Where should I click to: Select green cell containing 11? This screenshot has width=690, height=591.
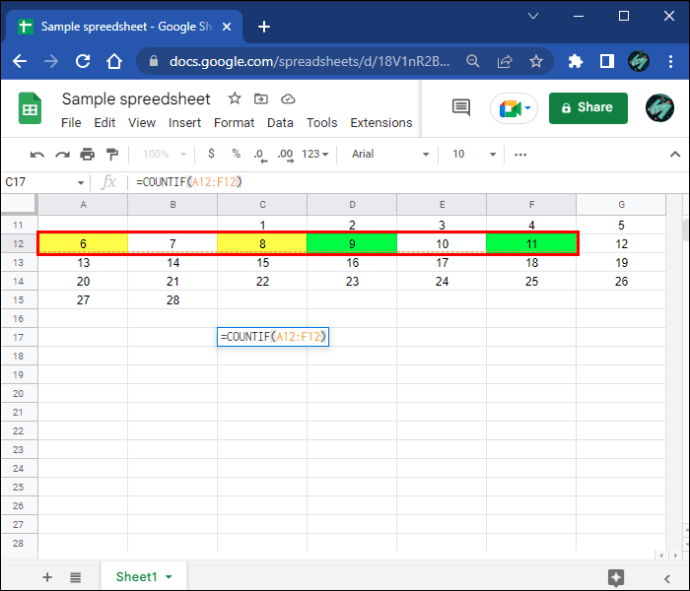point(532,244)
